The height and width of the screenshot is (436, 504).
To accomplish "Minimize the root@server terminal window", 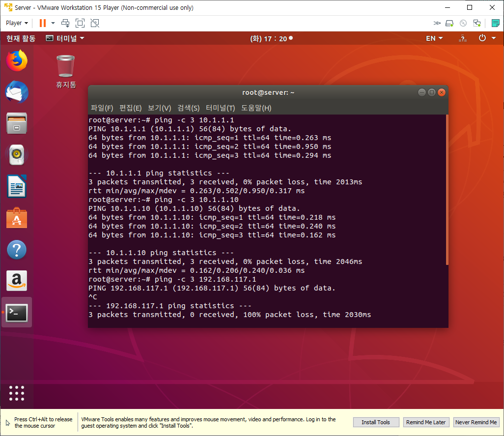I will pyautogui.click(x=422, y=92).
